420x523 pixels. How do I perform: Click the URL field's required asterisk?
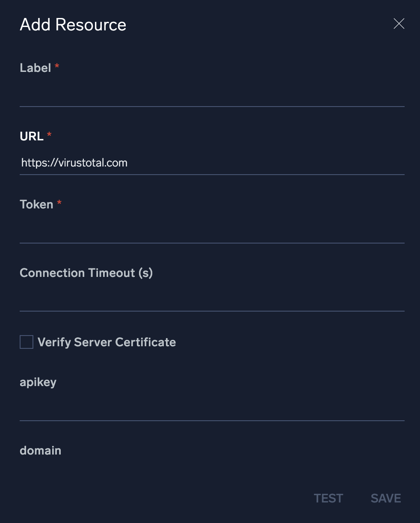[x=49, y=134]
